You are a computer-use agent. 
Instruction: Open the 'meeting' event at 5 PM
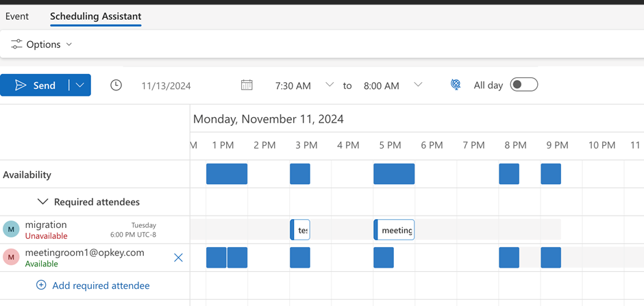[395, 230]
